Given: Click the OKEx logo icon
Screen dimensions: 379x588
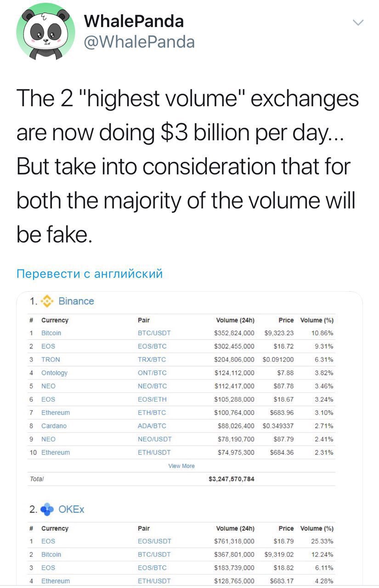Looking at the screenshot, I should pyautogui.click(x=48, y=509).
